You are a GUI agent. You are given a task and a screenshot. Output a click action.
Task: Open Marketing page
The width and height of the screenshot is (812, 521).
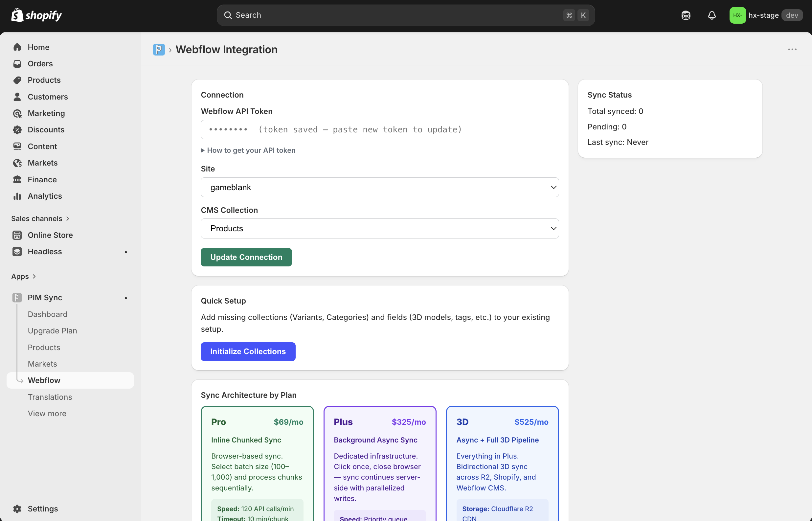point(46,113)
